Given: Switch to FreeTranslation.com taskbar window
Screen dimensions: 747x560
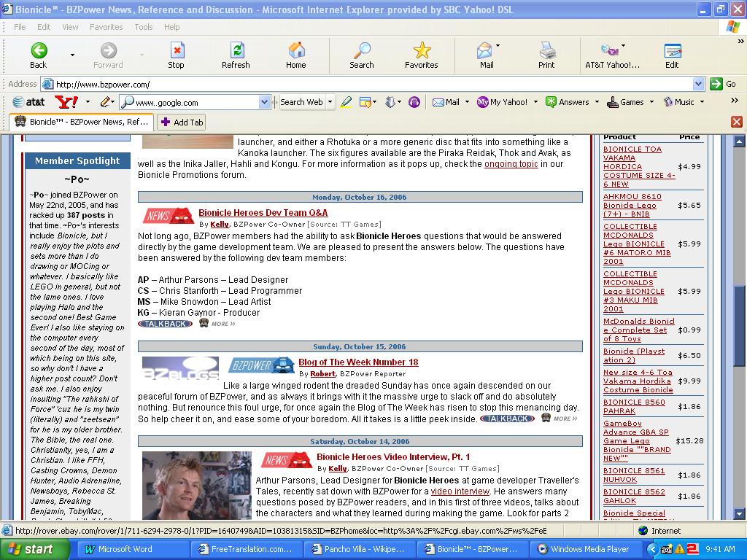Looking at the screenshot, I should pos(247,549).
